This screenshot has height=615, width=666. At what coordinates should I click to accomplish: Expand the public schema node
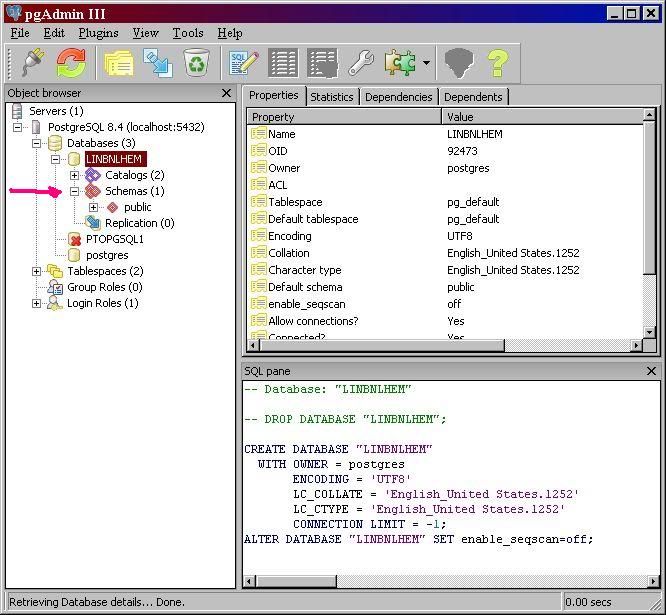tap(93, 207)
